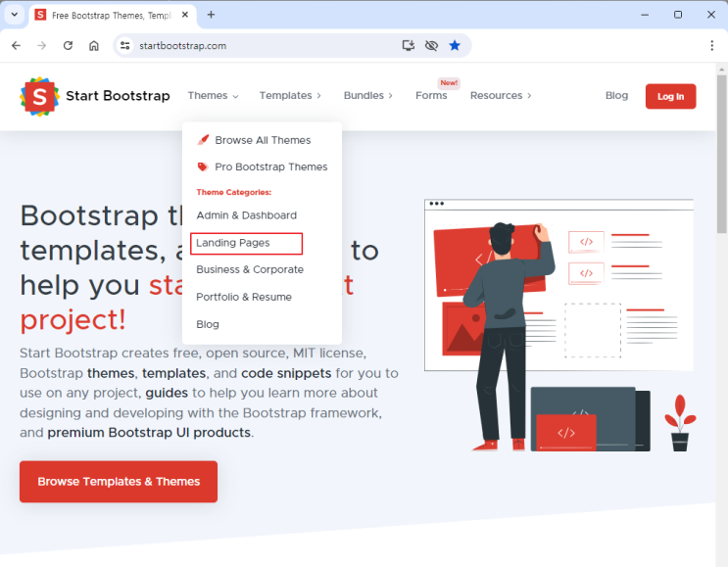728x567 pixels.
Task: Click the tab's Start Bootstrap favicon
Action: pos(40,15)
